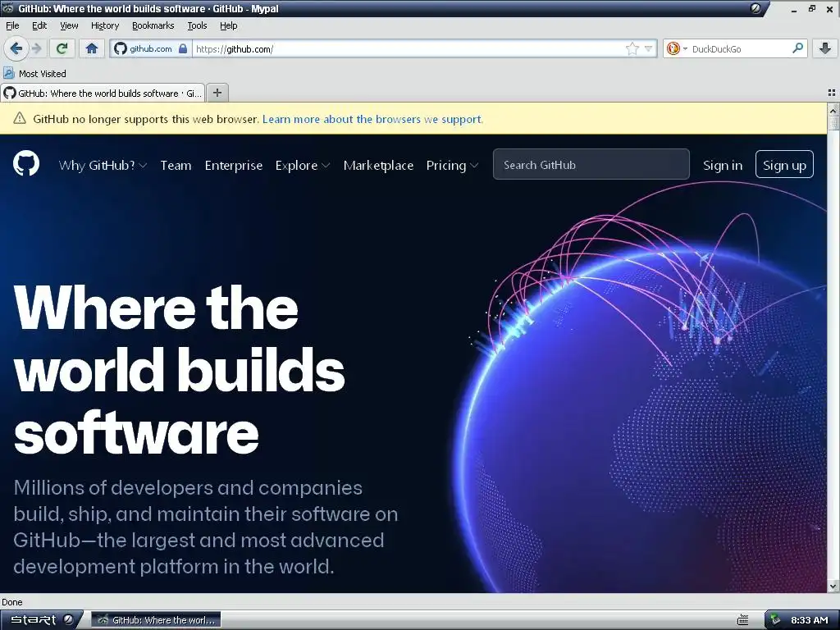Open the File menu
The height and width of the screenshot is (630, 840).
point(12,25)
